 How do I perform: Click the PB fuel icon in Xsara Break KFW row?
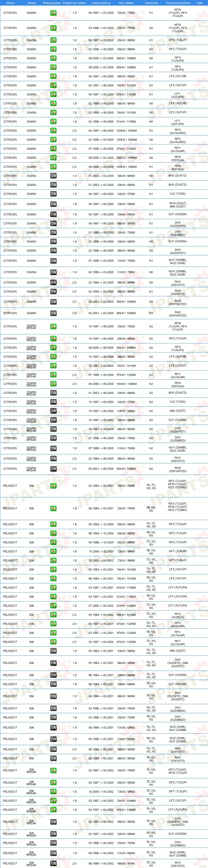(x=53, y=326)
